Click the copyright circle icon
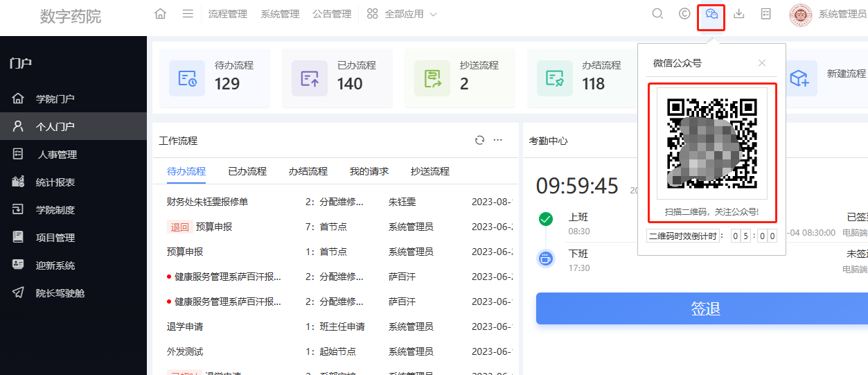 [x=684, y=14]
